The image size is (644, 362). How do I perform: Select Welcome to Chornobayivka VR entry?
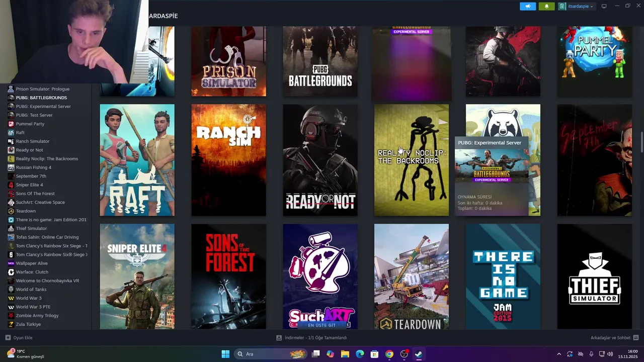pos(47,281)
